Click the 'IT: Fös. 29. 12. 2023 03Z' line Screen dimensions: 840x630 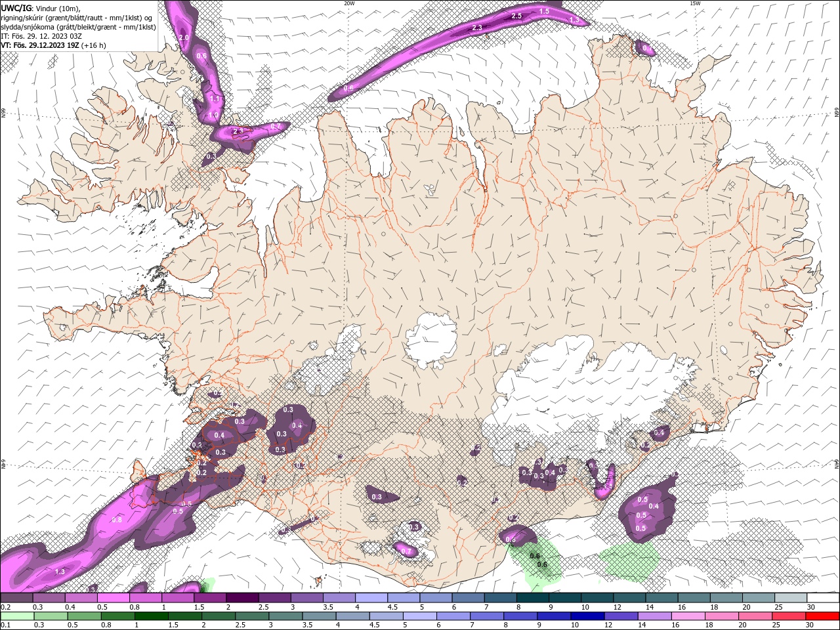(x=41, y=36)
